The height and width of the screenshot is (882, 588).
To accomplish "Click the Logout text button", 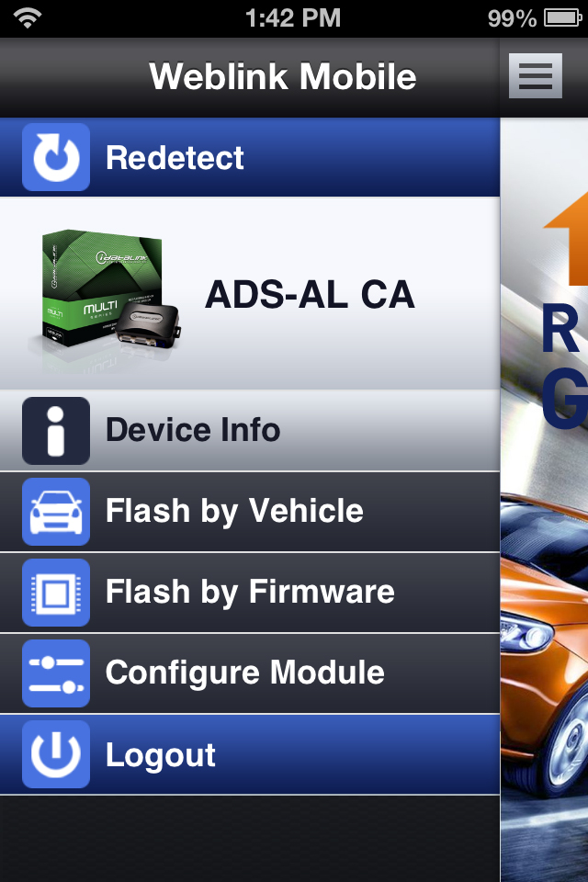I will click(161, 755).
